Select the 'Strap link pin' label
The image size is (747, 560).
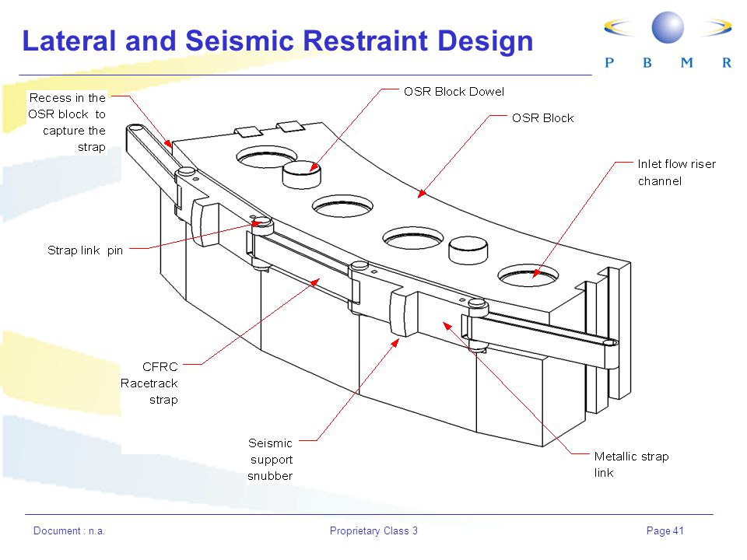86,250
